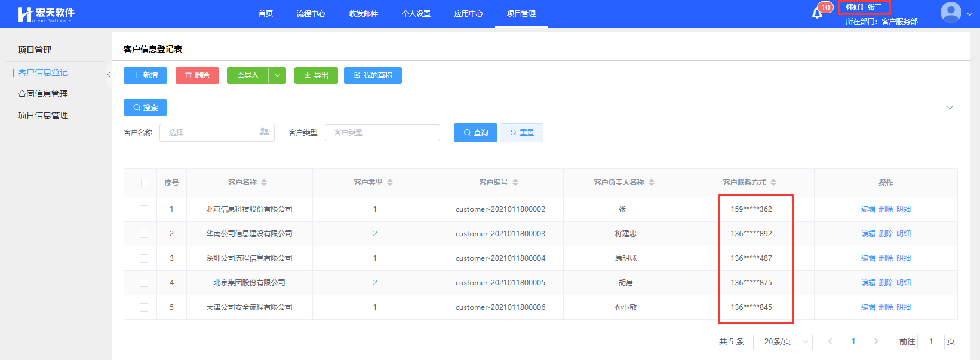Screen dimensions: 980x360
Task: Sort by 客户类型 column arrows
Action: [390, 182]
